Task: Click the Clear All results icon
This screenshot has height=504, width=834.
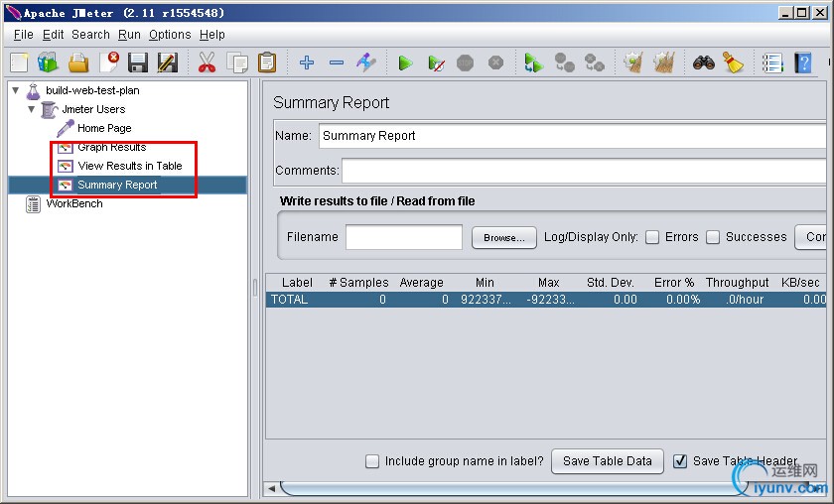Action: [x=664, y=63]
